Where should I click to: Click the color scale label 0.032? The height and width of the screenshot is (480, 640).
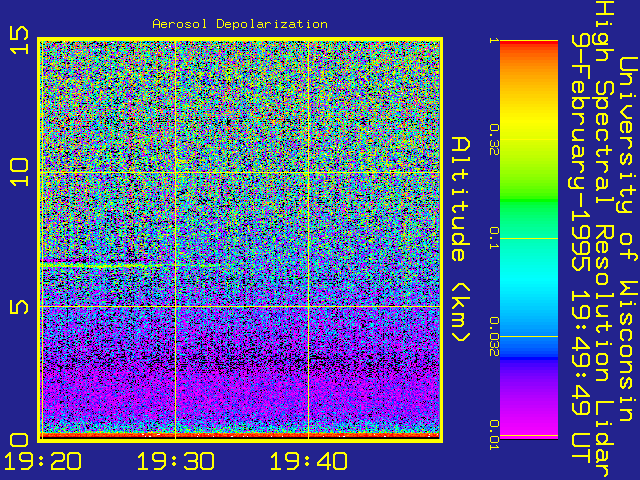pos(494,337)
